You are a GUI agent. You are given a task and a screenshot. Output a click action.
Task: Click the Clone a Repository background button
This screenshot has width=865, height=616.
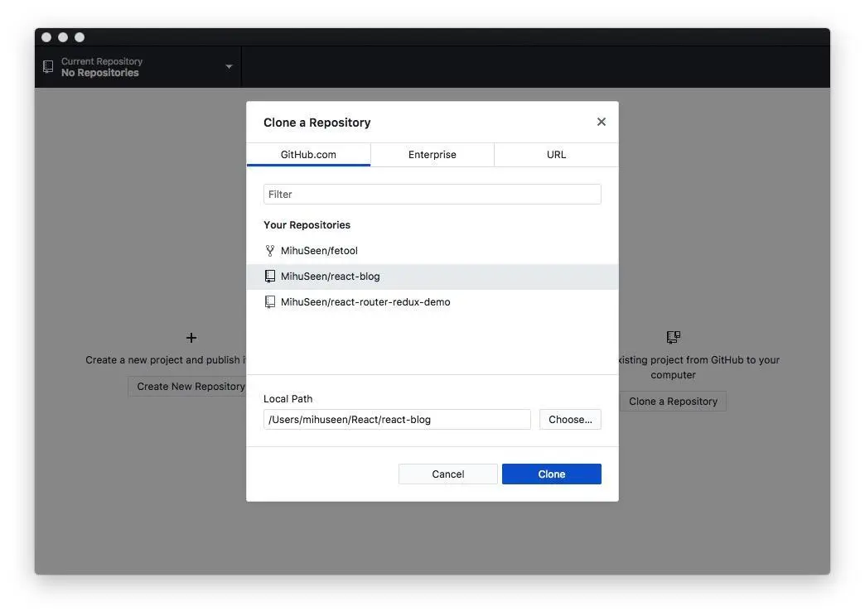[673, 401]
